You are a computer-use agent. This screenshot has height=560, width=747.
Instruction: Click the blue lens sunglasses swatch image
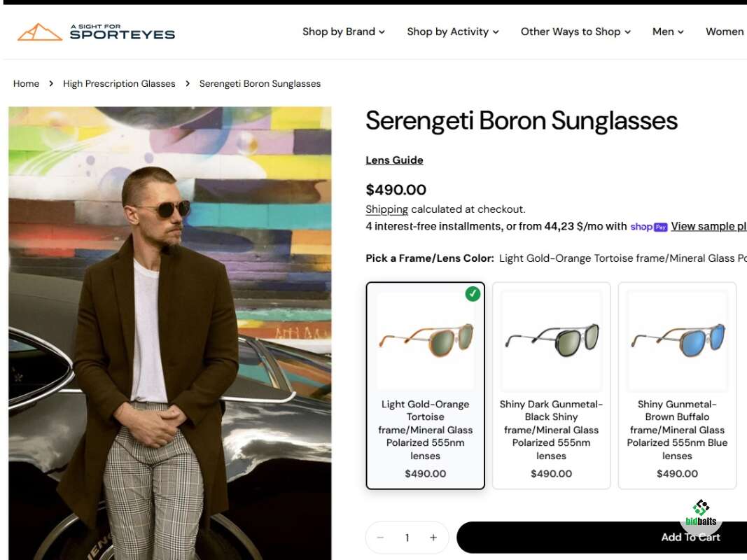click(x=677, y=340)
